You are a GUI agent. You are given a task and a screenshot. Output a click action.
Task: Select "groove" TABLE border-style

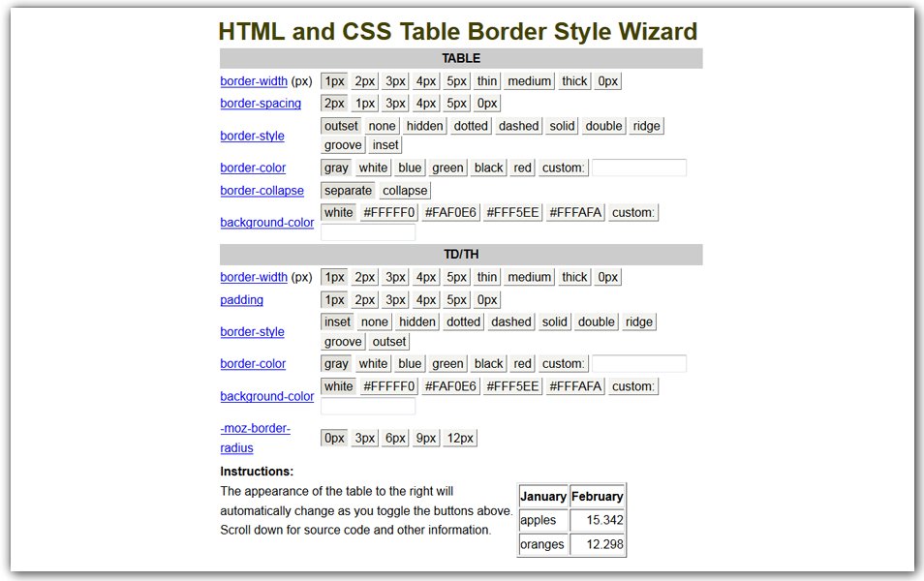coord(341,144)
